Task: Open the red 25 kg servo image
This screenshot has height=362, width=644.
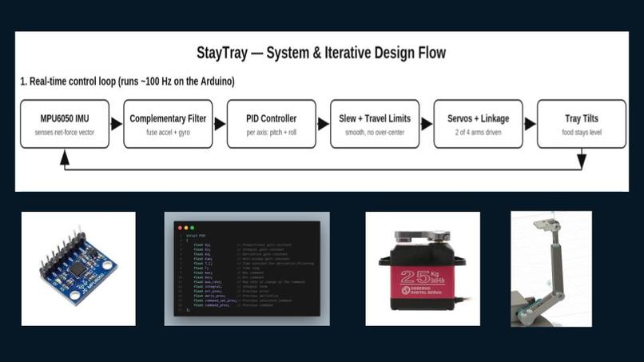Action: click(x=423, y=269)
